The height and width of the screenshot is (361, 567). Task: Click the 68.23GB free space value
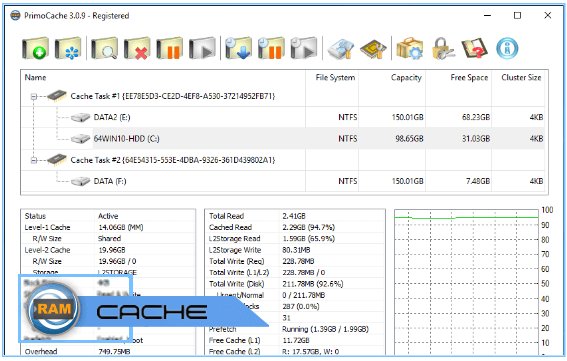[x=476, y=117]
